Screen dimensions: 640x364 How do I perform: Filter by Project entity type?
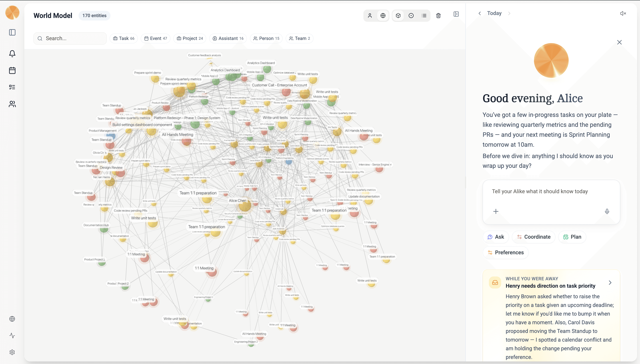point(190,38)
